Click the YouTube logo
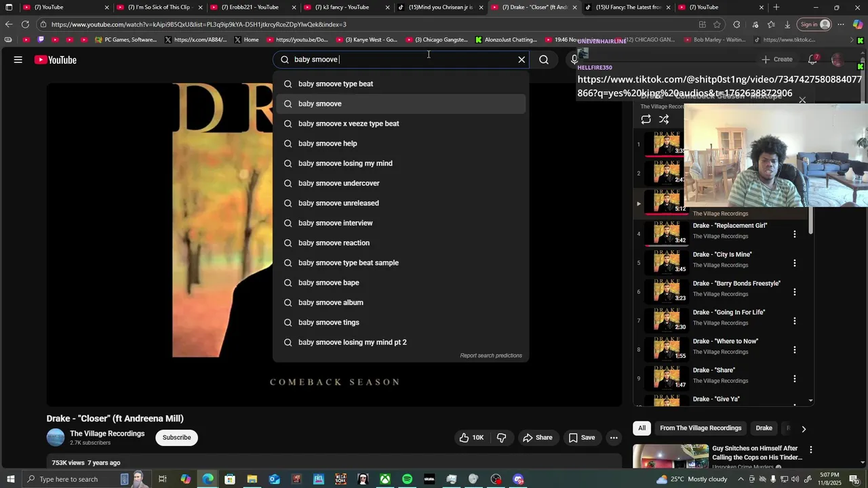The height and width of the screenshot is (488, 868). coord(56,60)
